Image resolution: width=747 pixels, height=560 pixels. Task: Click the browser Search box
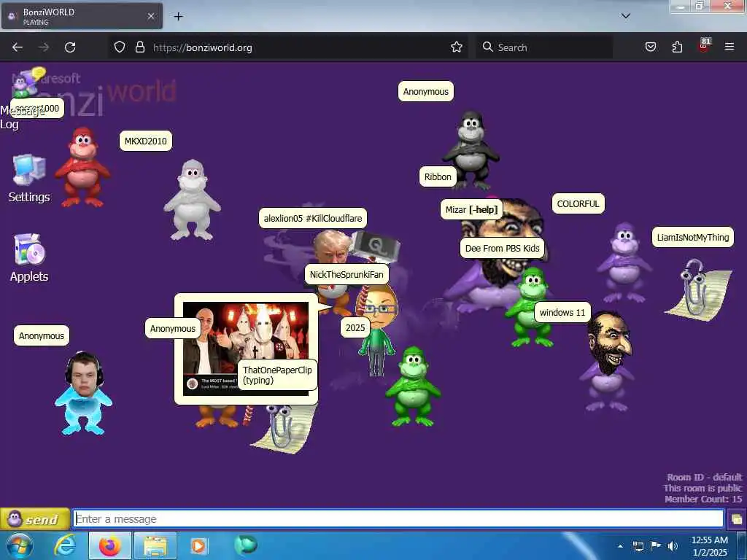click(x=544, y=47)
